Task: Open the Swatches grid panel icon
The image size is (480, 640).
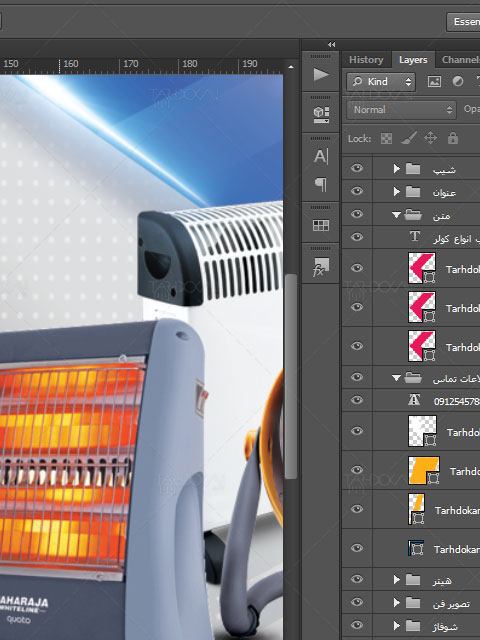Action: [321, 225]
